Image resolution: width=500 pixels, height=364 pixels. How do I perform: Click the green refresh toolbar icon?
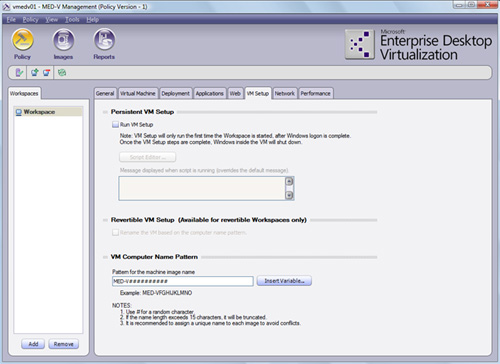[x=62, y=72]
